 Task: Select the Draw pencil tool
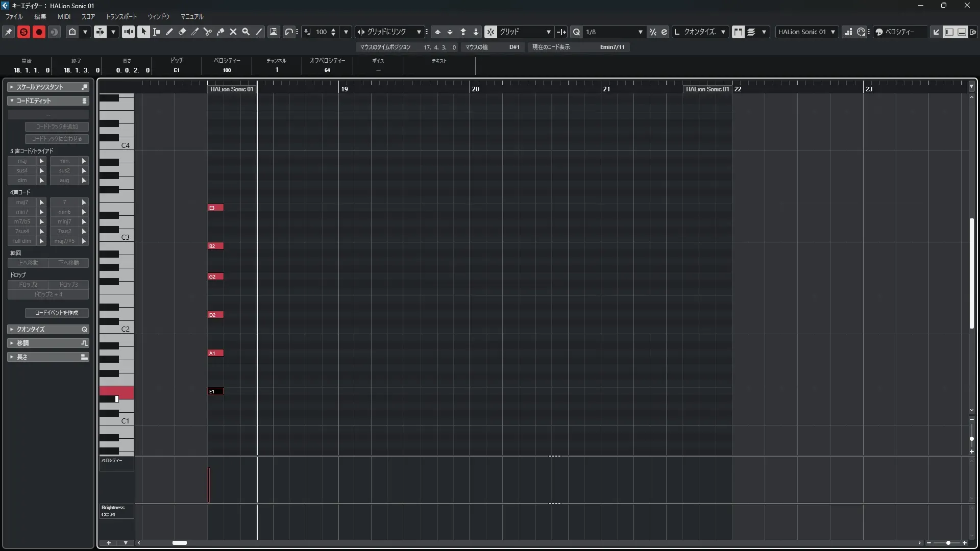(x=169, y=32)
